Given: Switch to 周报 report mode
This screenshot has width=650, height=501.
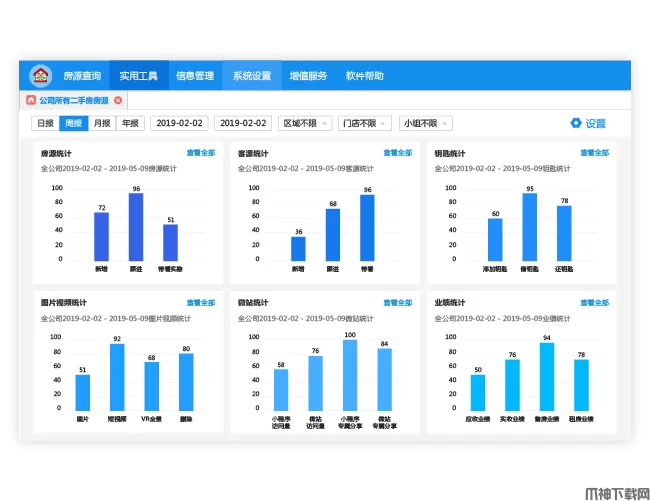Looking at the screenshot, I should (x=74, y=123).
